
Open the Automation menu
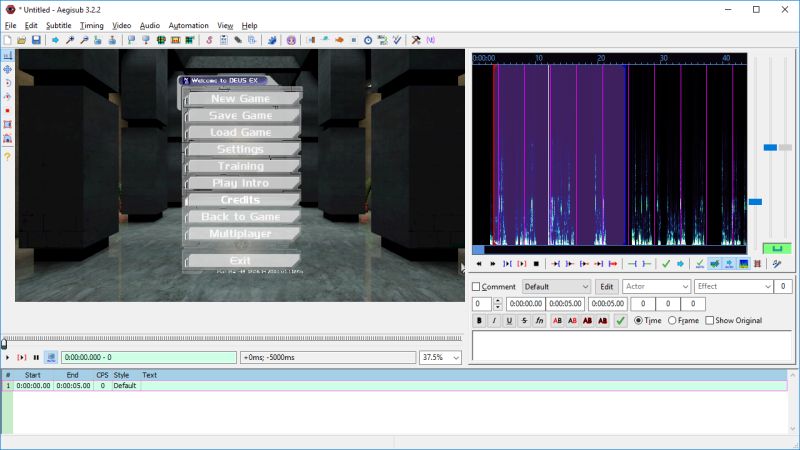pos(188,26)
